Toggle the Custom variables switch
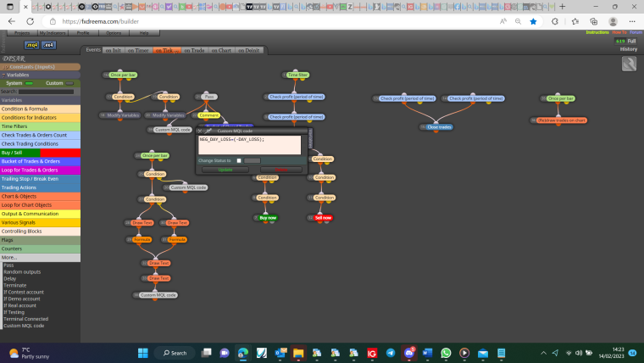Image resolution: width=644 pixels, height=363 pixels. click(x=69, y=83)
